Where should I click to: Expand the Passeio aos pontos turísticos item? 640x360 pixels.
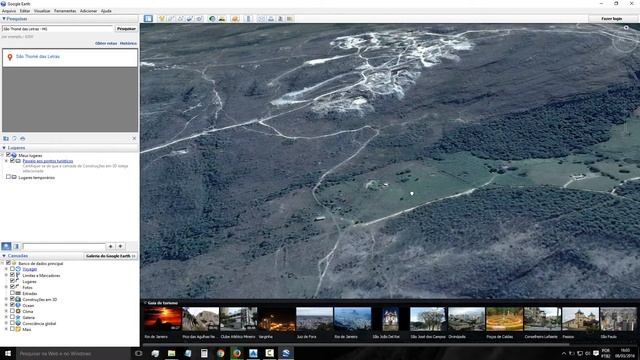coord(6,161)
